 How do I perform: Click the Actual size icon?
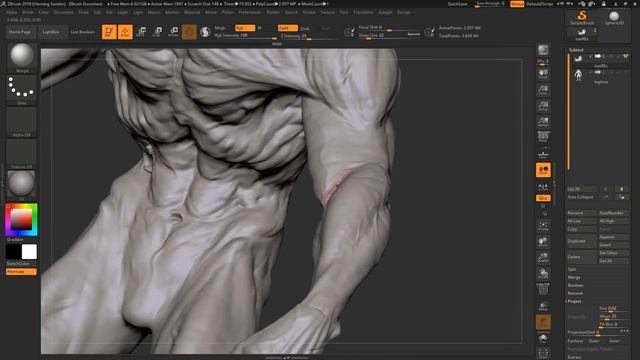[543, 106]
